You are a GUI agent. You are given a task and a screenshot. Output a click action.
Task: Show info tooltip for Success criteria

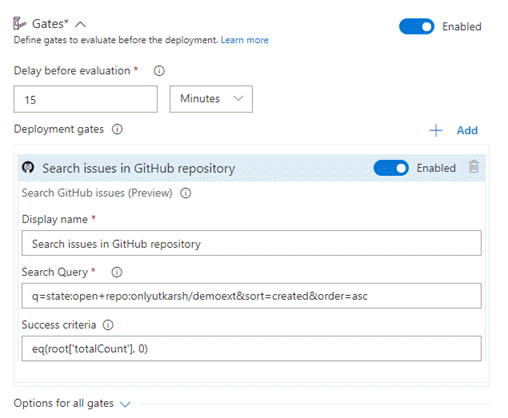click(108, 325)
